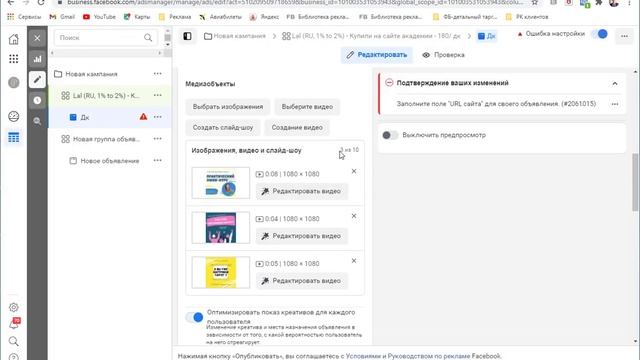Click the Дк breadcrumb item
The height and width of the screenshot is (360, 640).
(x=487, y=36)
